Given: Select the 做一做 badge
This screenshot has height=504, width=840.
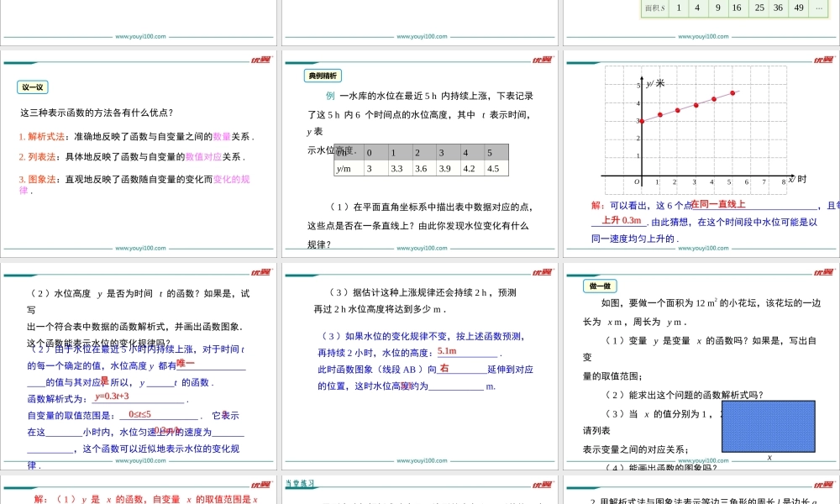Looking at the screenshot, I should point(600,286).
